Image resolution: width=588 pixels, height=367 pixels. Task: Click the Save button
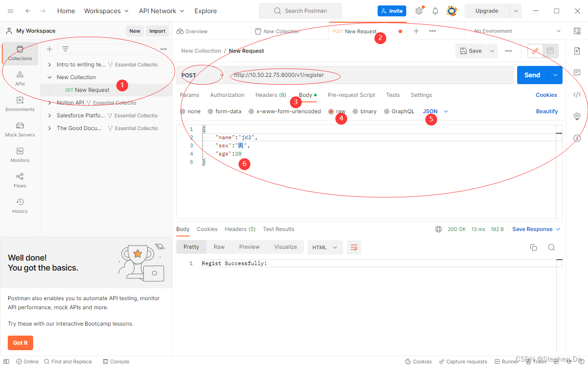[471, 51]
